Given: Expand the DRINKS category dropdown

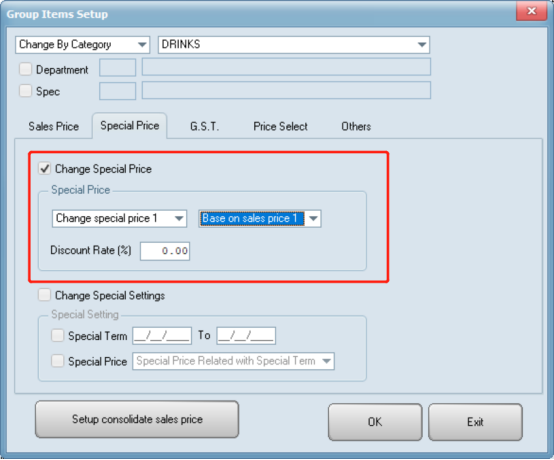Looking at the screenshot, I should [294, 45].
